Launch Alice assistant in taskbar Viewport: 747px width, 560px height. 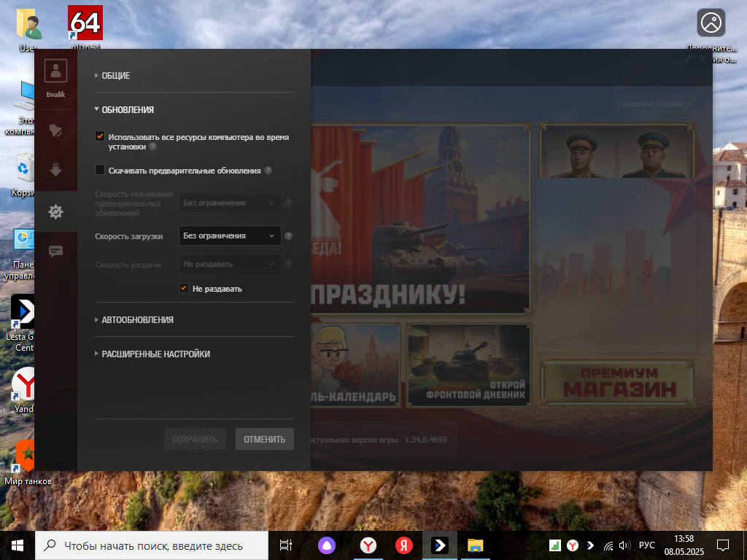click(327, 545)
